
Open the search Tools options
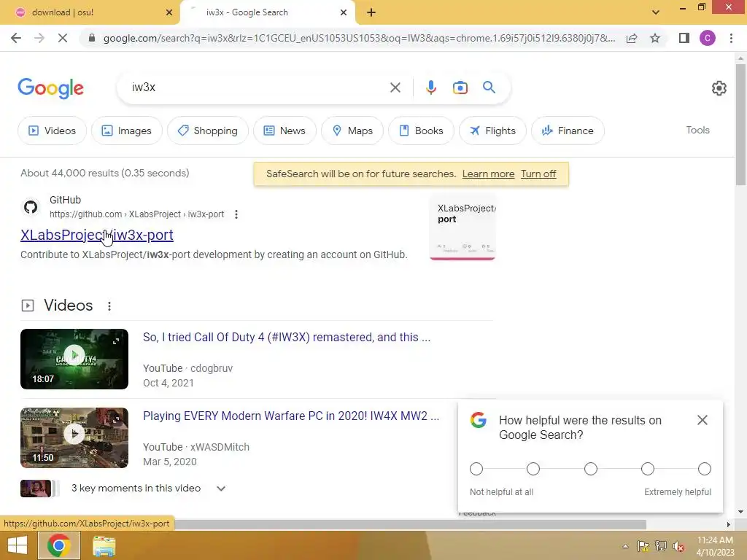point(697,130)
